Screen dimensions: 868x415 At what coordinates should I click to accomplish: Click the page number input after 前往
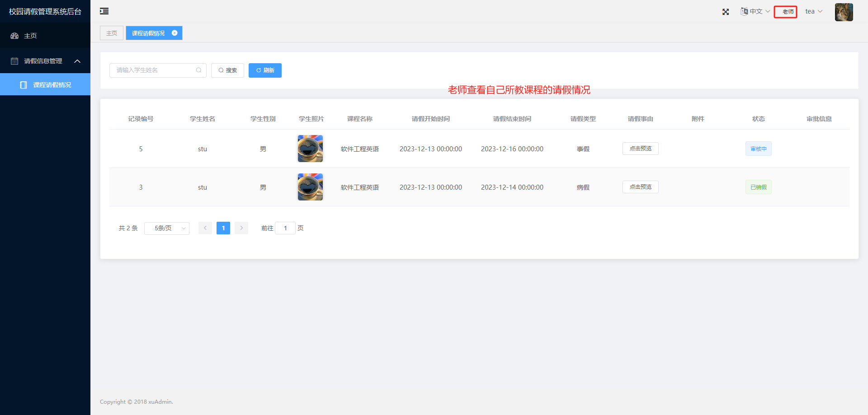pyautogui.click(x=285, y=228)
